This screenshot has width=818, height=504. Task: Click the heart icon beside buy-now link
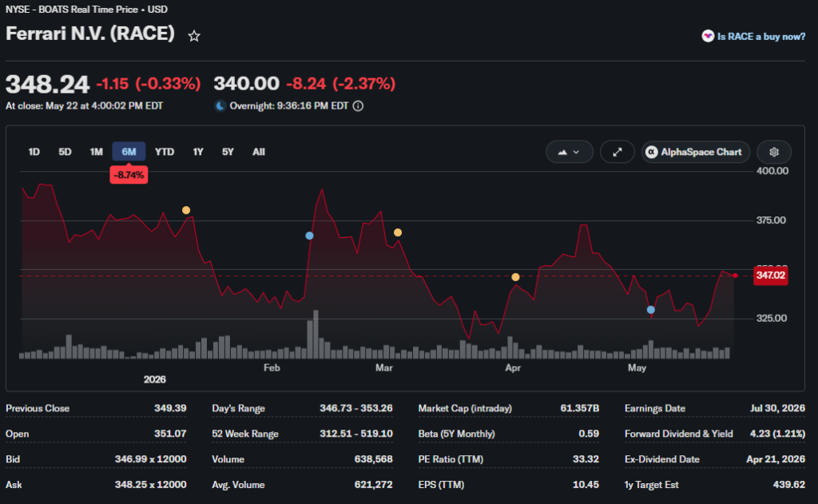708,36
